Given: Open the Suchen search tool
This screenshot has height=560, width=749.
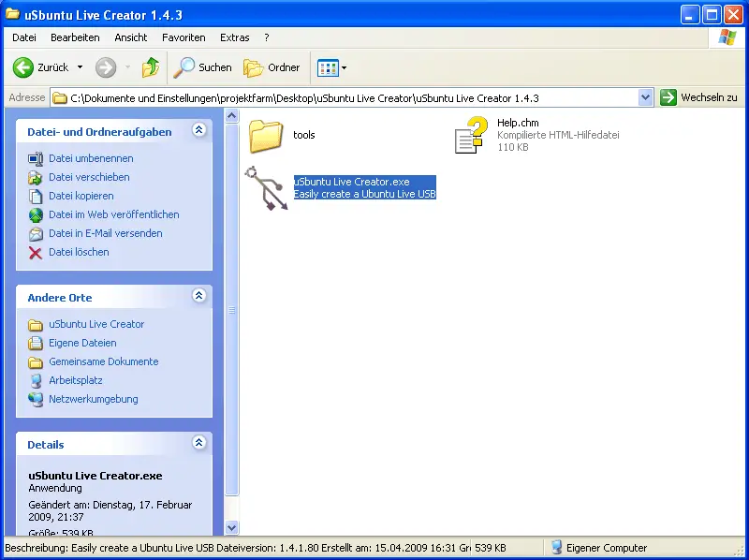Looking at the screenshot, I should point(204,67).
